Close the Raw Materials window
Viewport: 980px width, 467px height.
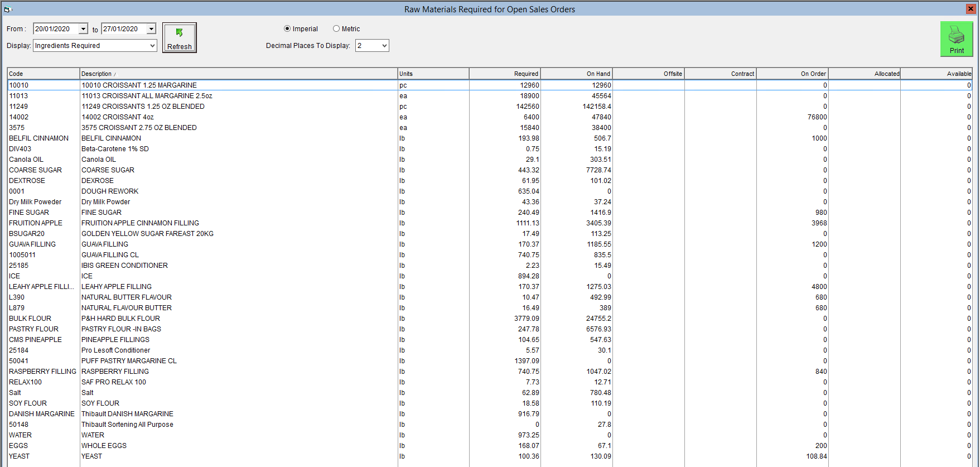coord(971,9)
